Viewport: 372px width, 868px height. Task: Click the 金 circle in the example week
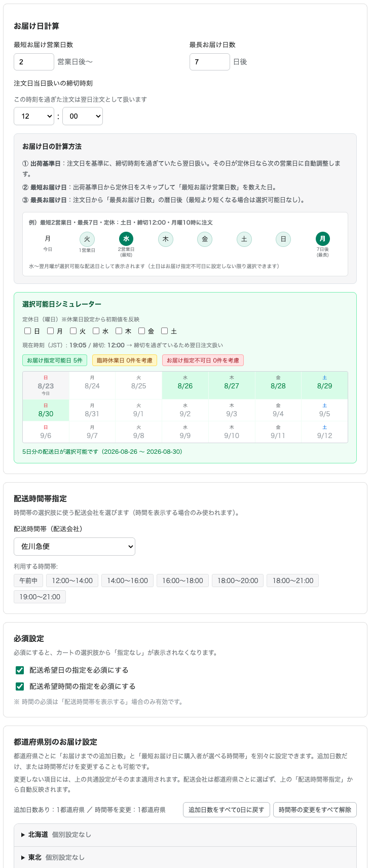point(205,239)
